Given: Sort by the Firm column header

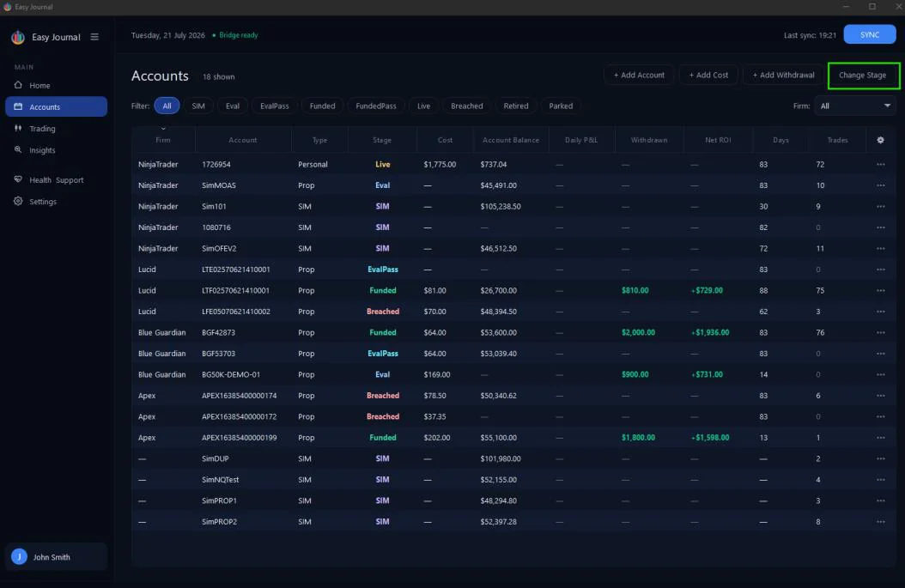Looking at the screenshot, I should [163, 140].
